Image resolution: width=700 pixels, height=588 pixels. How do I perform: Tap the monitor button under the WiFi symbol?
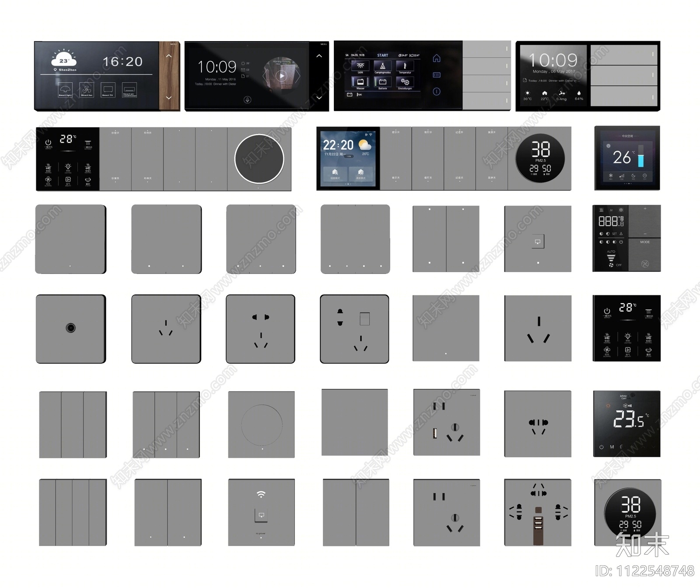tap(261, 515)
